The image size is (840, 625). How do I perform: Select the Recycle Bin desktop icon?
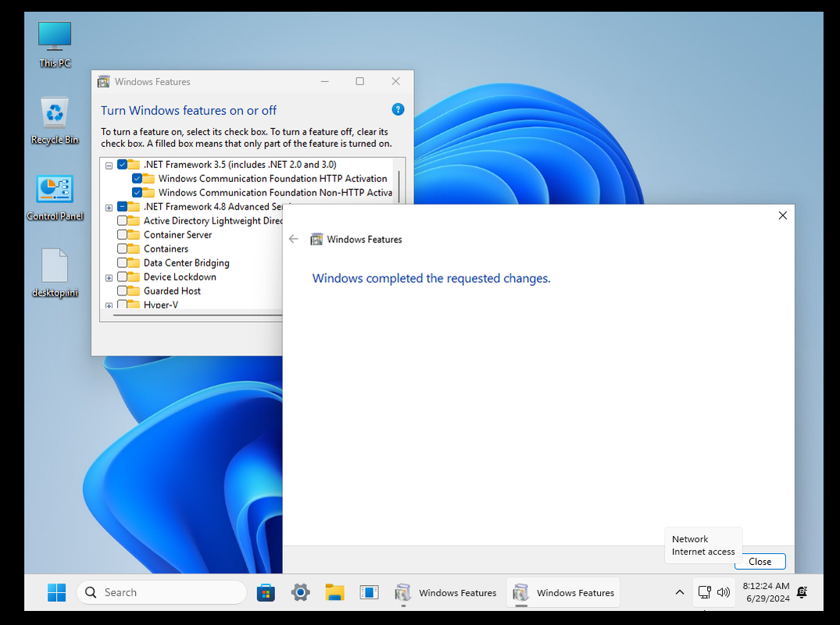point(55,120)
